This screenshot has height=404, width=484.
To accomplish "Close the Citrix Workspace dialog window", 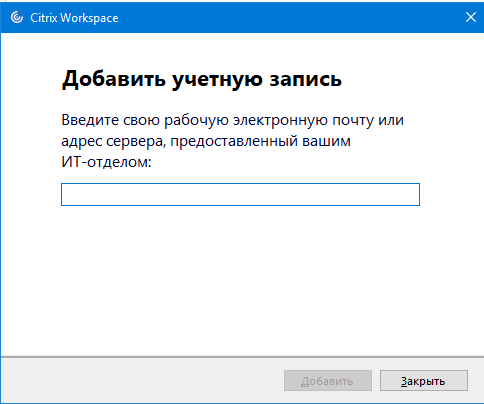I will tap(471, 17).
